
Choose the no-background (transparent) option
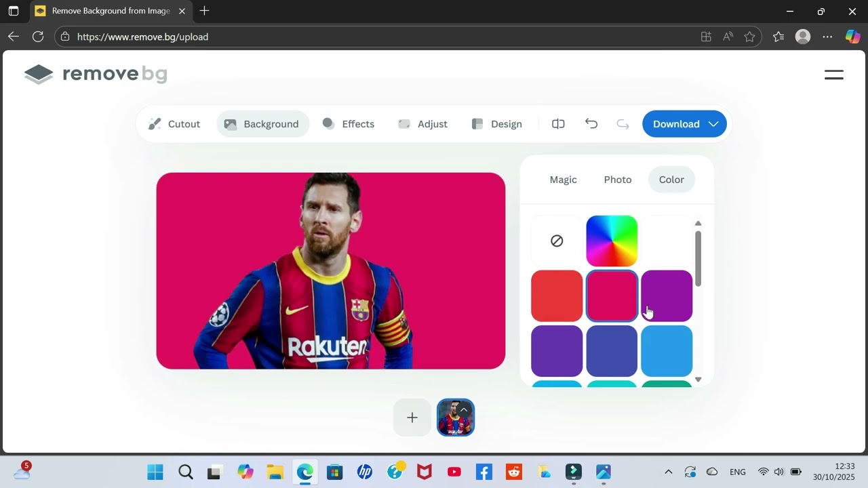(x=557, y=241)
